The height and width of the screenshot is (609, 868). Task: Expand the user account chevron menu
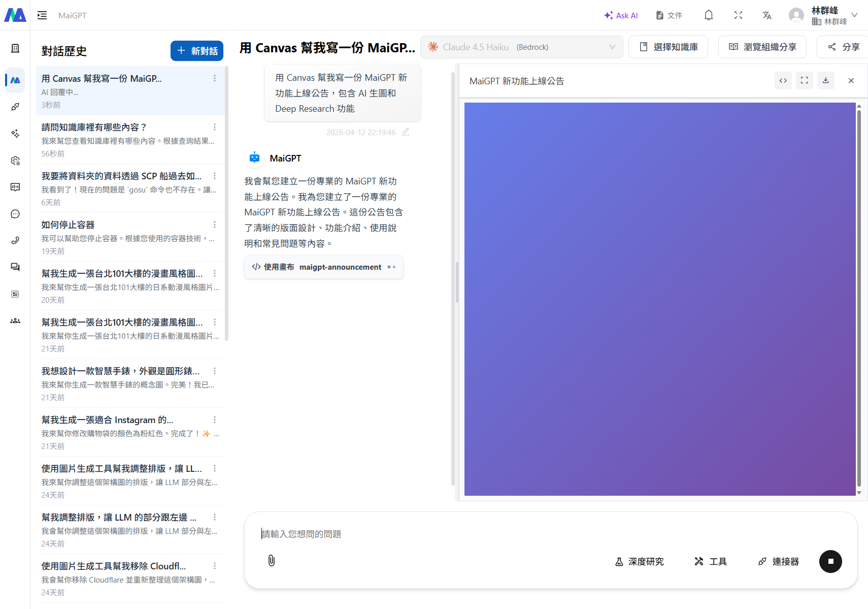pos(855,15)
